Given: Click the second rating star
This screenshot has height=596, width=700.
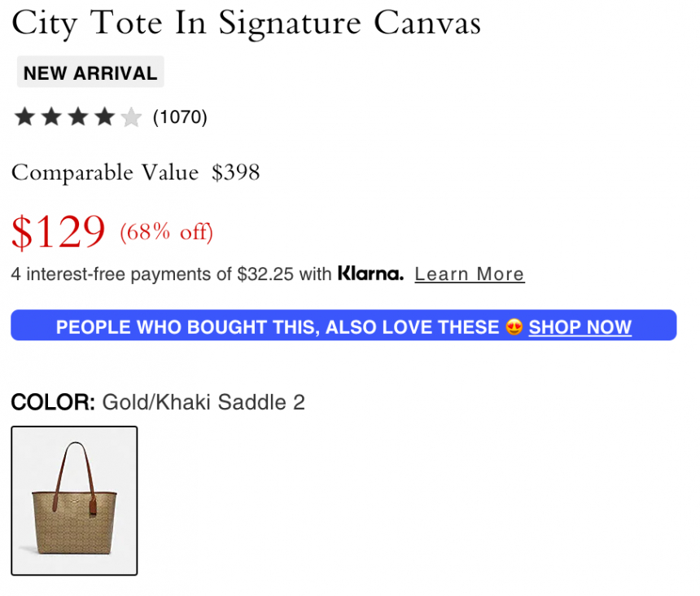Looking at the screenshot, I should pos(51,117).
